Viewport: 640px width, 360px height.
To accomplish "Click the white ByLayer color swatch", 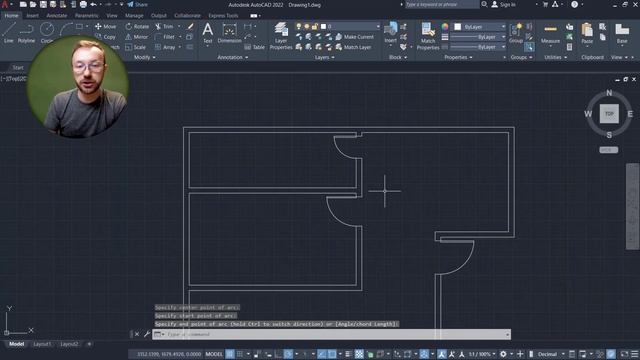I will 458,27.
